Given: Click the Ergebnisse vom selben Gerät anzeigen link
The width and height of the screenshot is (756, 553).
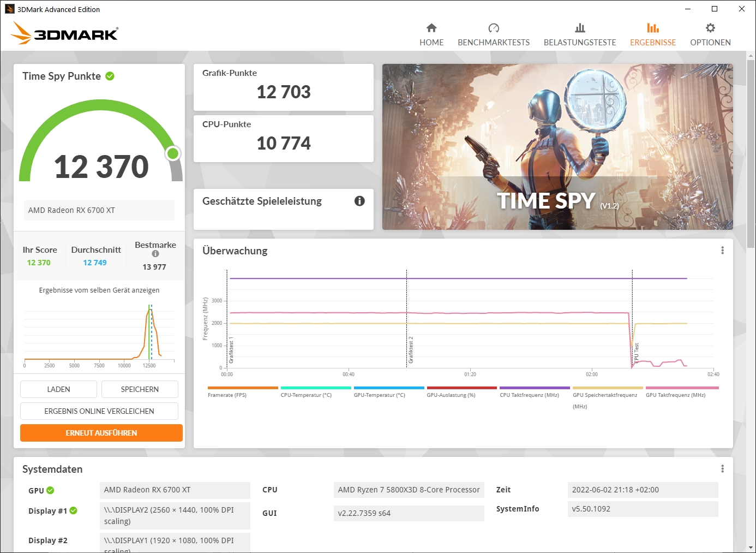Looking at the screenshot, I should click(x=99, y=290).
